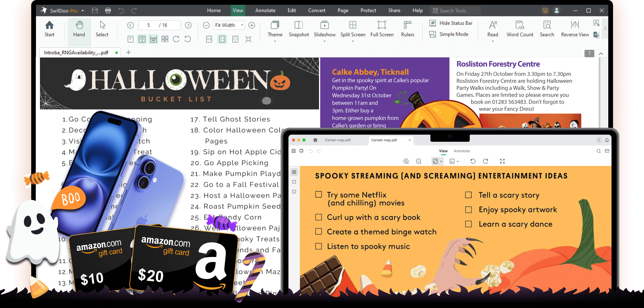Zoom in with the plus icon
This screenshot has height=308, width=644.
click(x=252, y=25)
